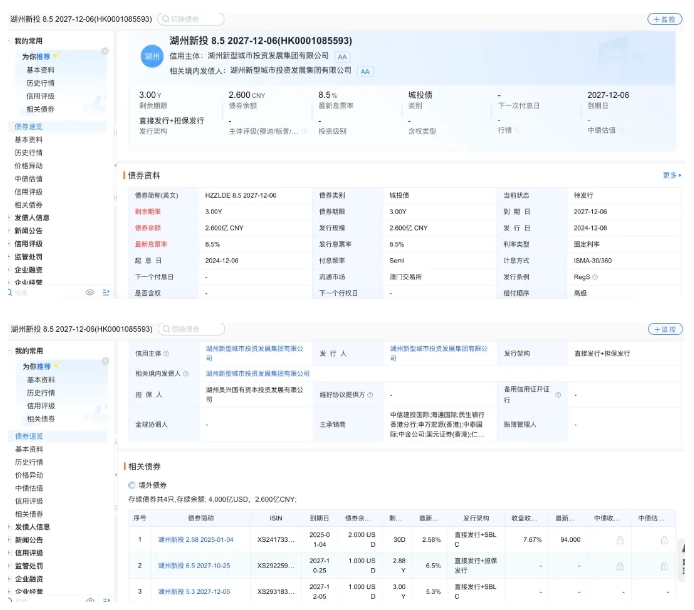Open list-settings icon in upper sidebar footer
This screenshot has width=694, height=610.
[106, 292]
